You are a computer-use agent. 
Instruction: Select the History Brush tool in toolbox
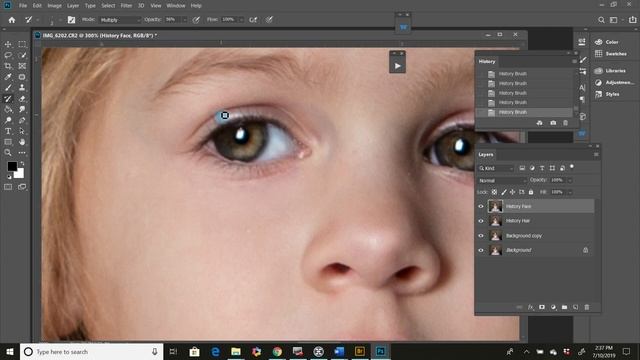8,99
